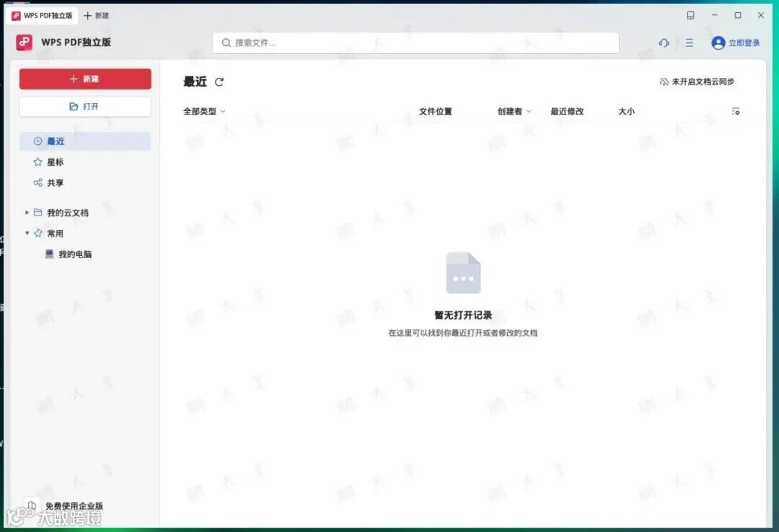Open list view settings icon
The image size is (779, 532).
pyautogui.click(x=736, y=111)
